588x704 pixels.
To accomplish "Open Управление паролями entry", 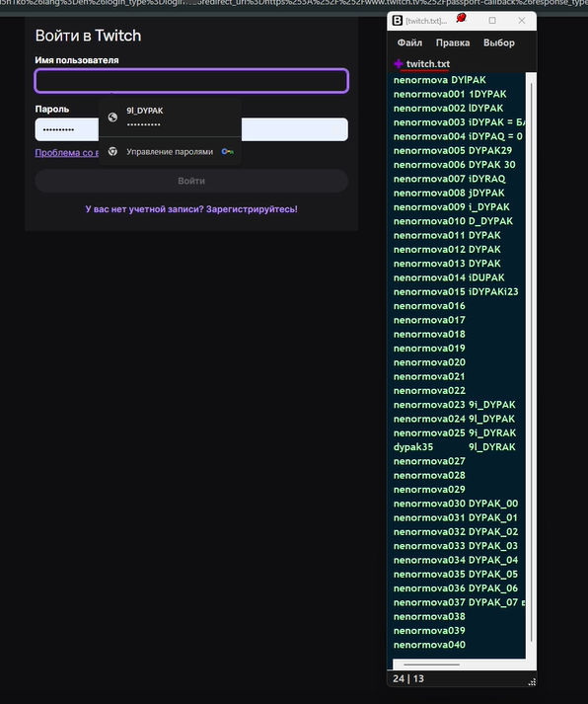I will [x=170, y=152].
